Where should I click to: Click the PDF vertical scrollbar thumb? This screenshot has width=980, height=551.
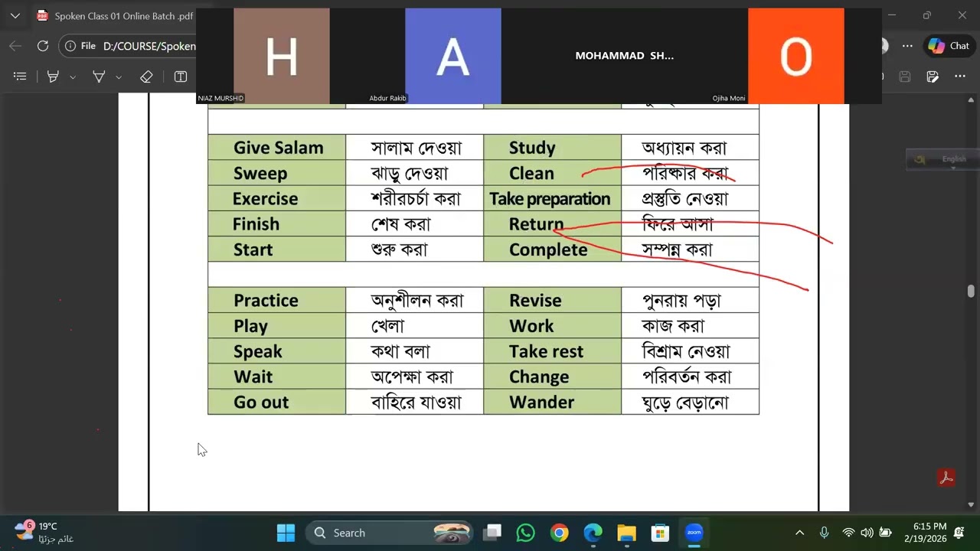[971, 292]
